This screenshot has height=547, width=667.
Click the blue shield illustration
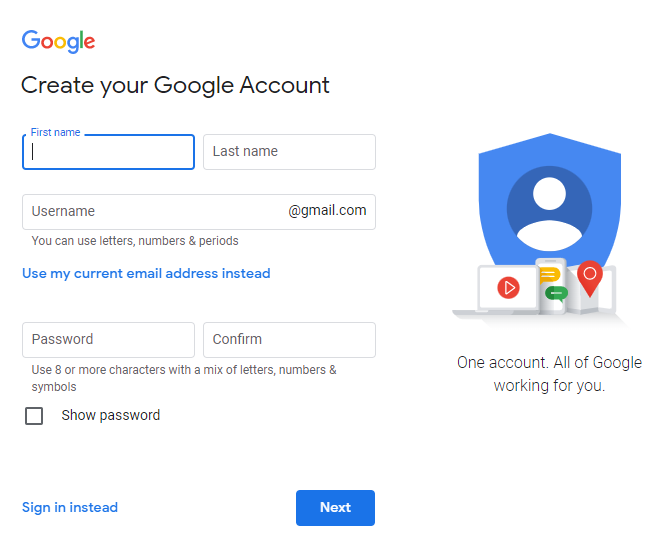click(550, 200)
